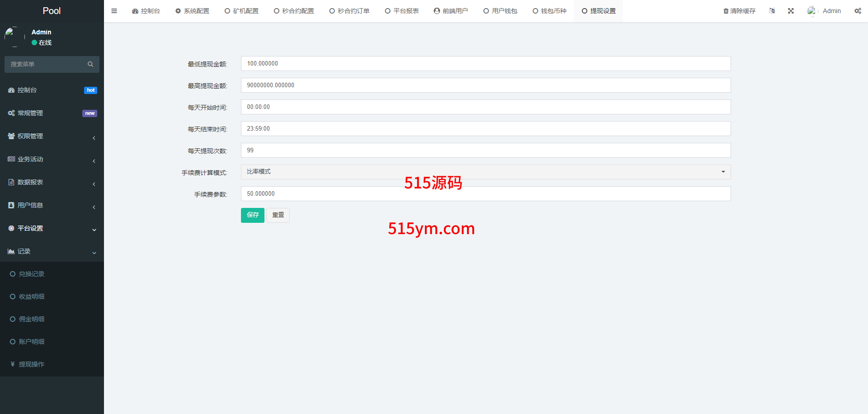Open the 手续费计算模式 dropdown
This screenshot has width=868, height=414.
[486, 172]
